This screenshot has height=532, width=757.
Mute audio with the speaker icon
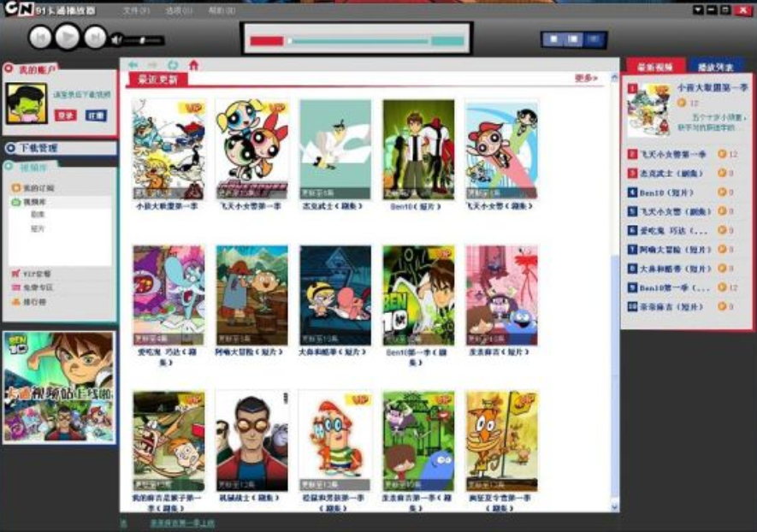pyautogui.click(x=115, y=40)
